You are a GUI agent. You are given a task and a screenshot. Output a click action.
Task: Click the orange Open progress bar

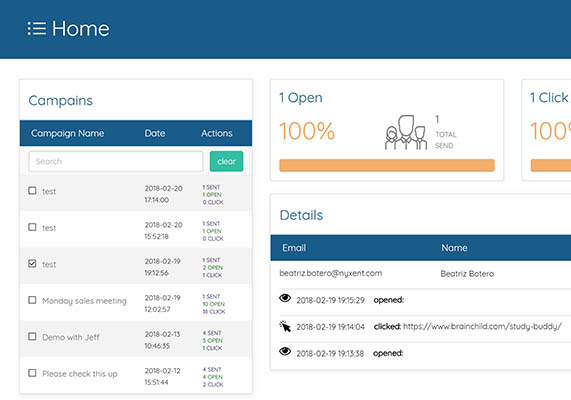(x=387, y=165)
